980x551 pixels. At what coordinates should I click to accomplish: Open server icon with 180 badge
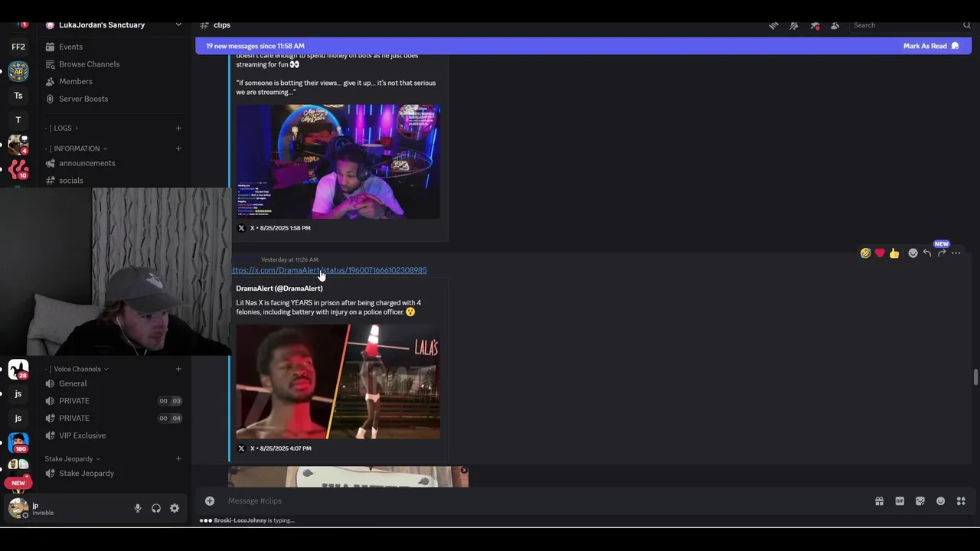[18, 442]
